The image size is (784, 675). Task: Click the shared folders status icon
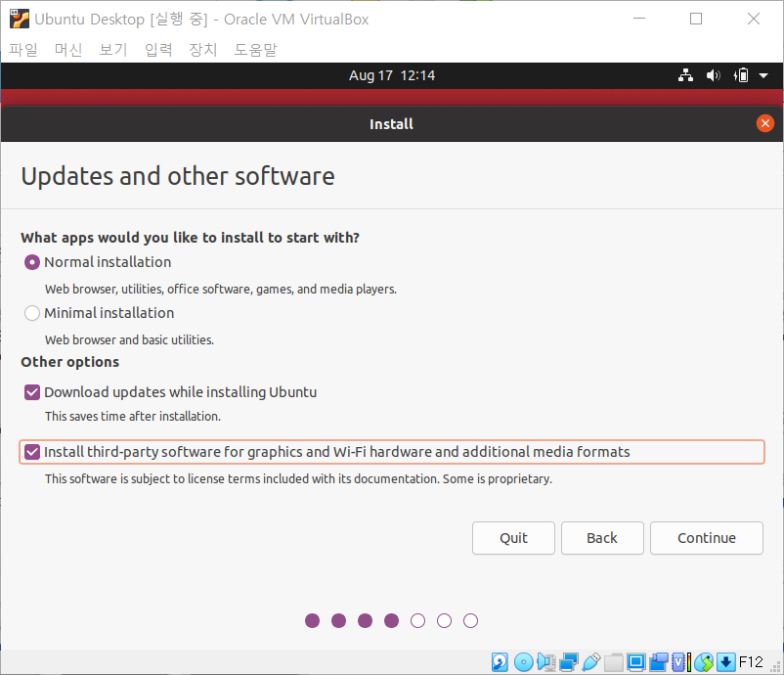click(x=614, y=662)
